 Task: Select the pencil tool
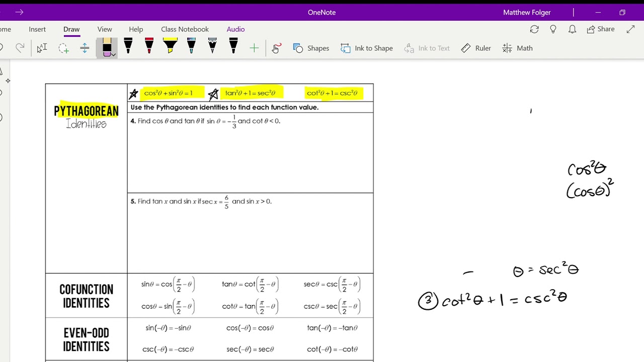click(x=212, y=46)
